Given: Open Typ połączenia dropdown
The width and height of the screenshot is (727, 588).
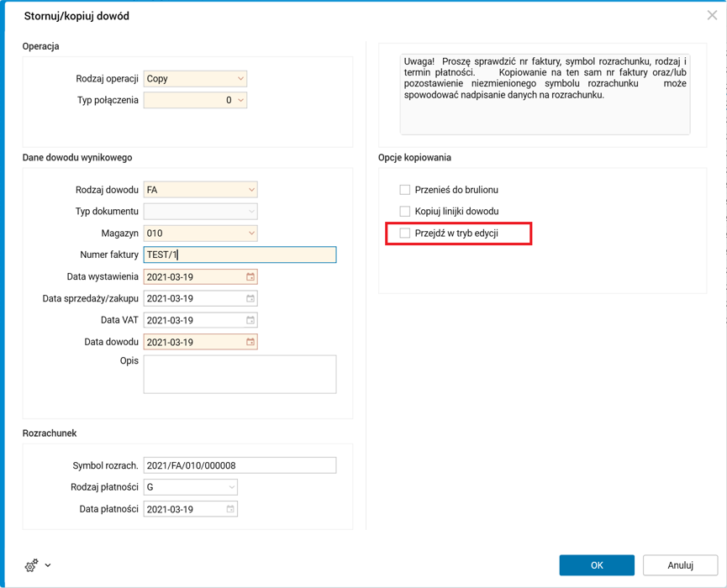Looking at the screenshot, I should (x=240, y=100).
